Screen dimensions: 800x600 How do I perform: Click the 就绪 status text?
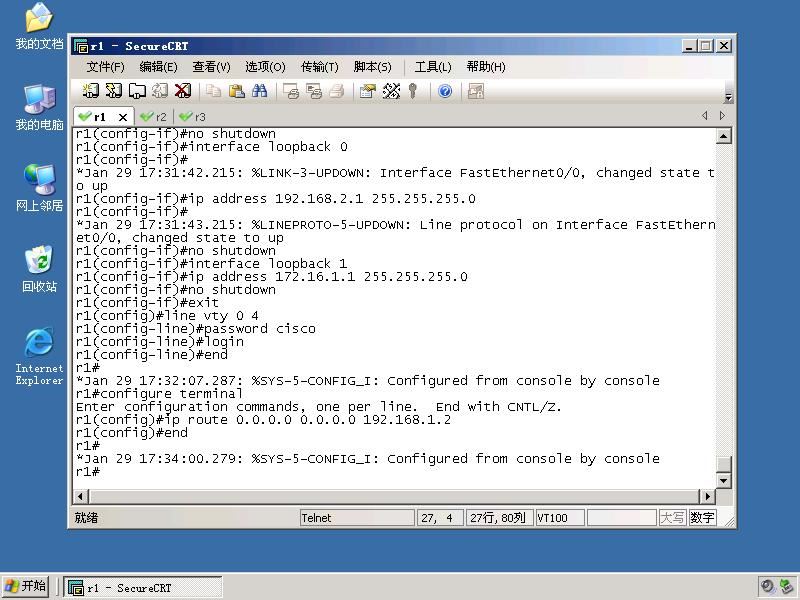click(86, 518)
